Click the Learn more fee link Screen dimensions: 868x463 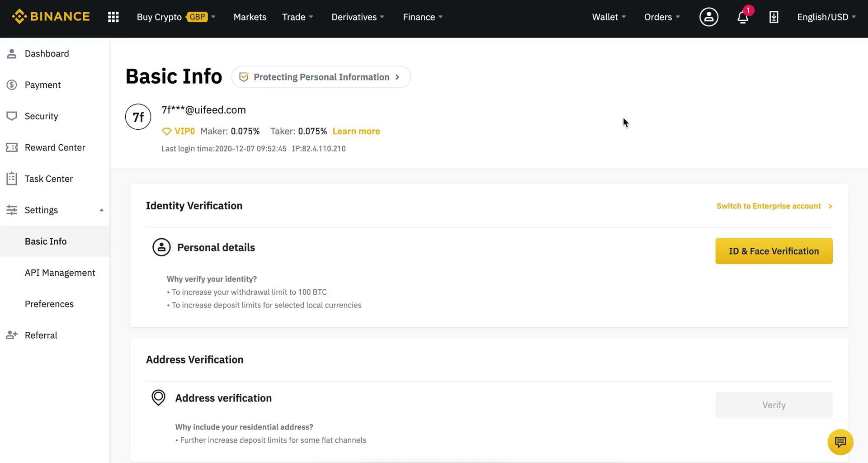[356, 131]
